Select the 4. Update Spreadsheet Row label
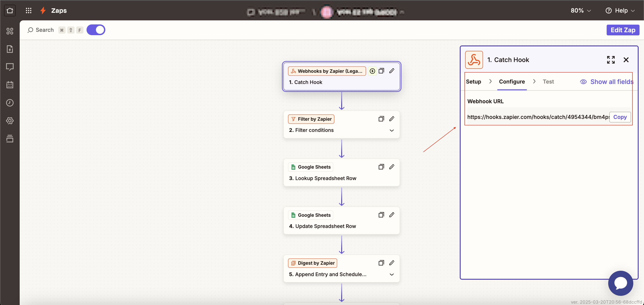 point(322,226)
